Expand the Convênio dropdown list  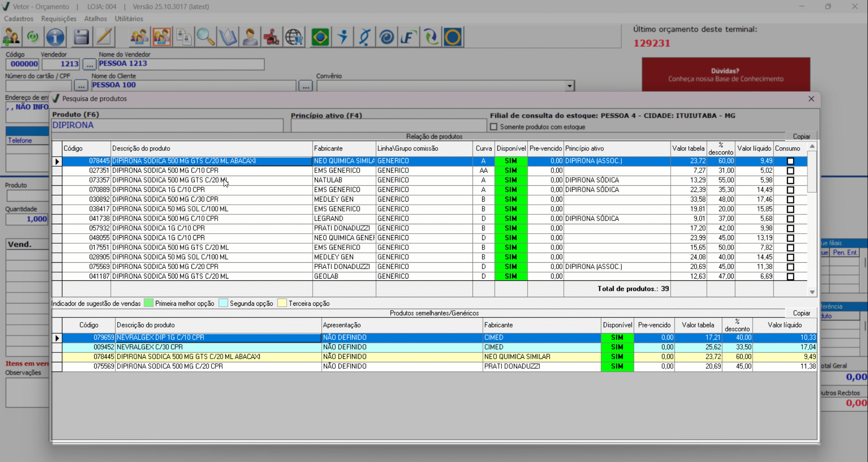pyautogui.click(x=569, y=86)
